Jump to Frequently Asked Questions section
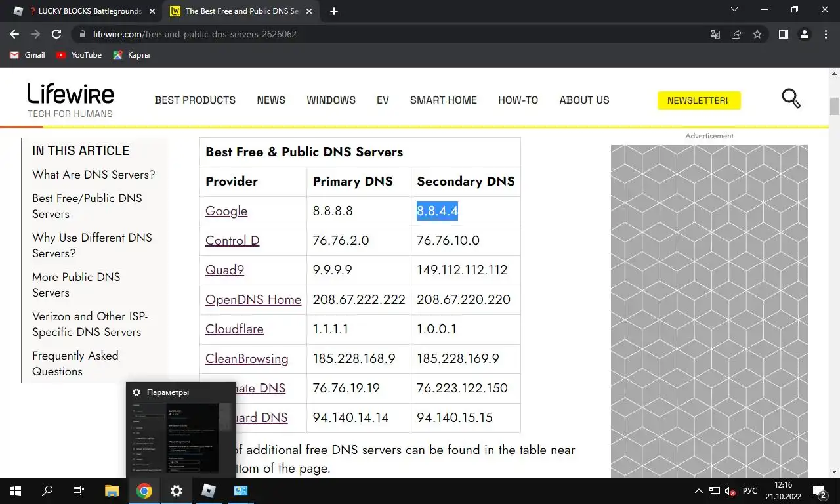Viewport: 840px width, 504px height. (75, 364)
